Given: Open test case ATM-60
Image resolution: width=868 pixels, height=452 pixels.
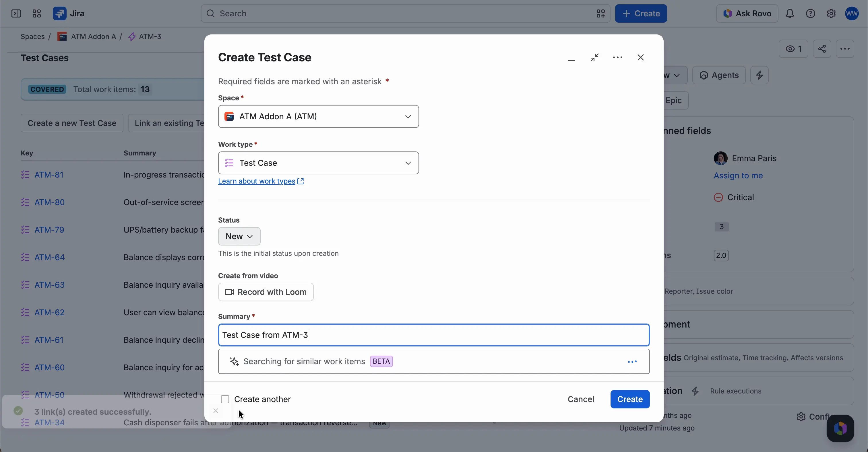Looking at the screenshot, I should pos(50,367).
